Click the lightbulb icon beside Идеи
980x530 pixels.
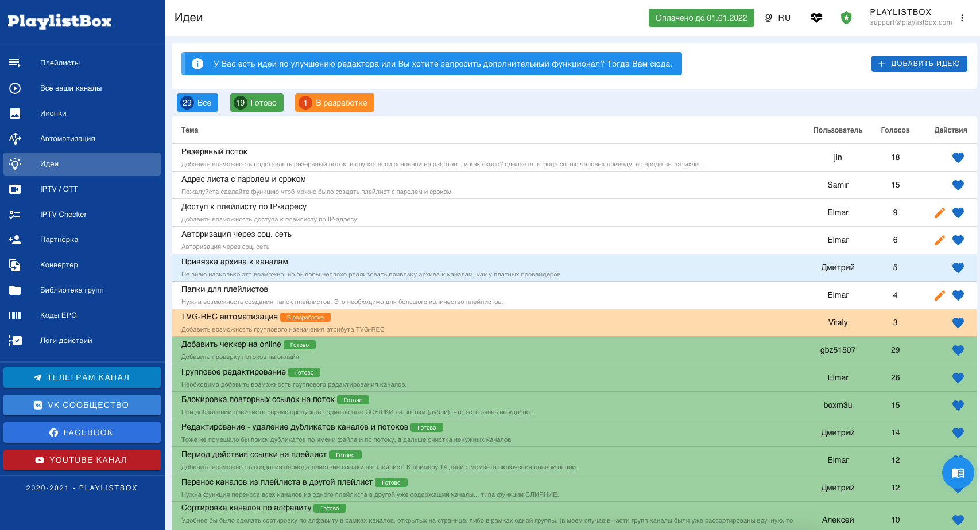pos(15,164)
